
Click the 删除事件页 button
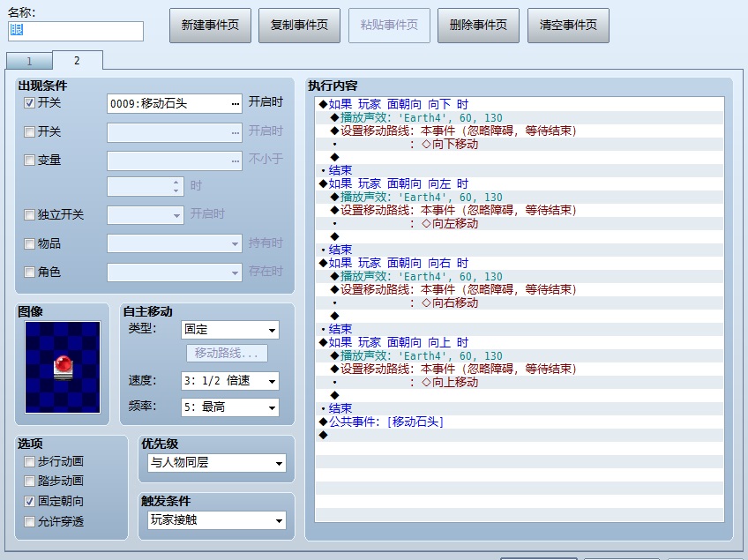pyautogui.click(x=478, y=26)
